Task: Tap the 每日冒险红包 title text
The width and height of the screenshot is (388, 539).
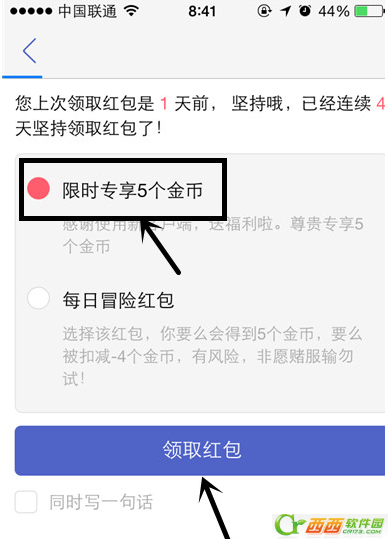Action: tap(118, 300)
